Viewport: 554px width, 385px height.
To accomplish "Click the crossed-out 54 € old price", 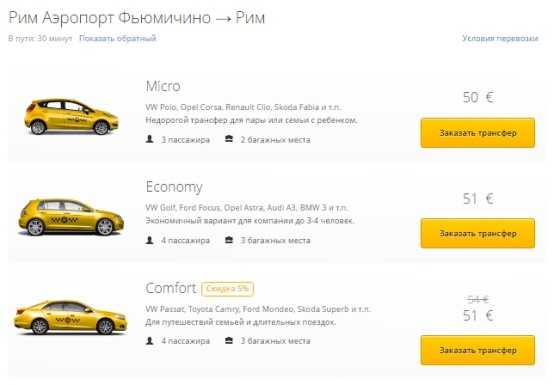I will 478,300.
